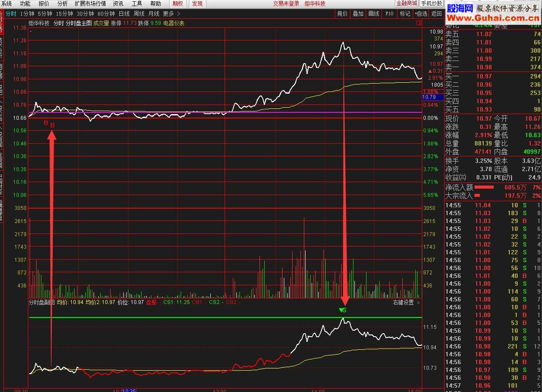Open the 扩展市场行情 menu
The width and height of the screenshot is (542, 392).
click(90, 3)
